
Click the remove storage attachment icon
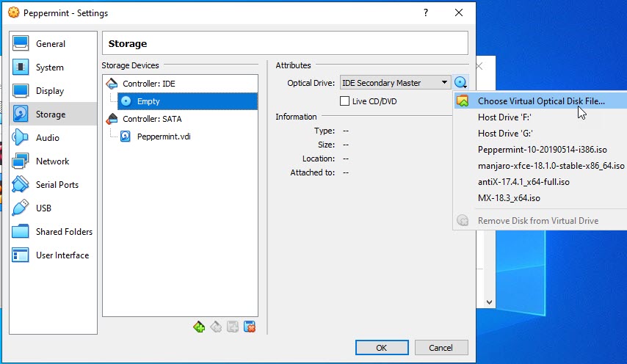tap(250, 327)
